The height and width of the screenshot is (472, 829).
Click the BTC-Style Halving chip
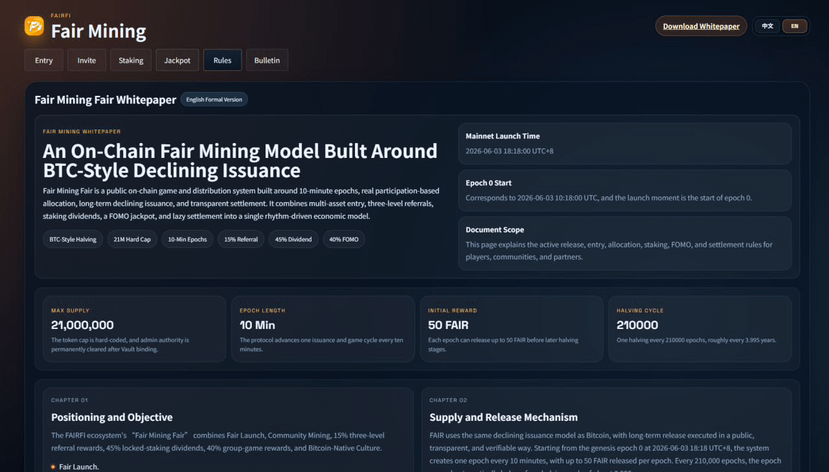pos(73,239)
